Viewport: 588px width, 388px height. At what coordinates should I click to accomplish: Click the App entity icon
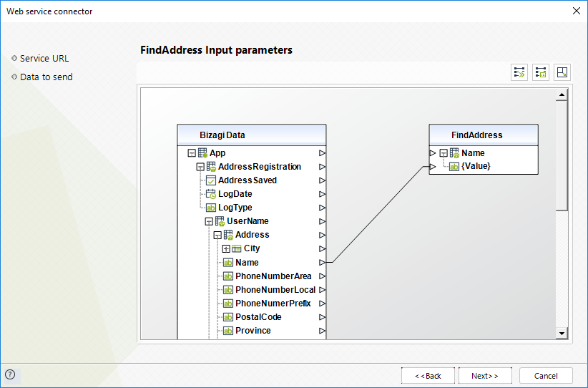(202, 153)
